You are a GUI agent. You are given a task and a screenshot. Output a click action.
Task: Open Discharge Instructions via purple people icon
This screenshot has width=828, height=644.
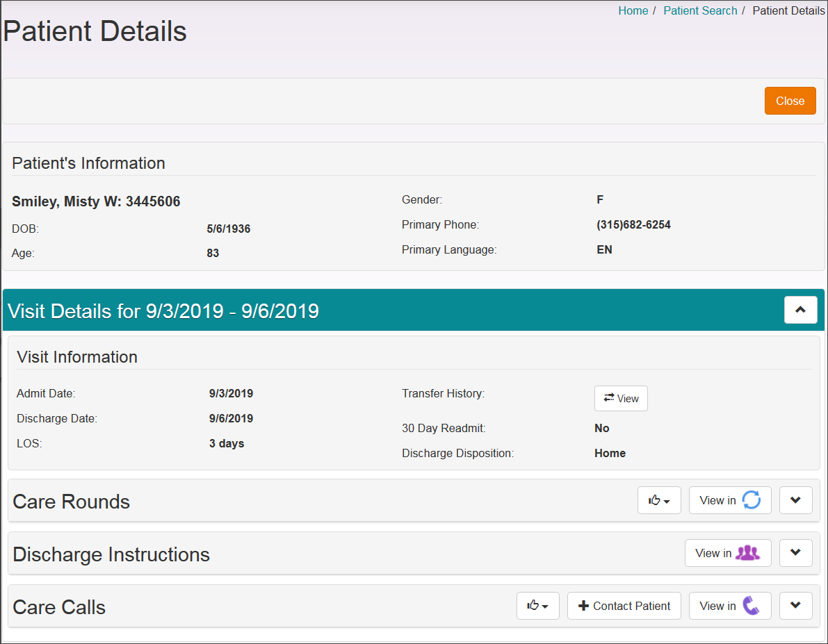(x=728, y=553)
